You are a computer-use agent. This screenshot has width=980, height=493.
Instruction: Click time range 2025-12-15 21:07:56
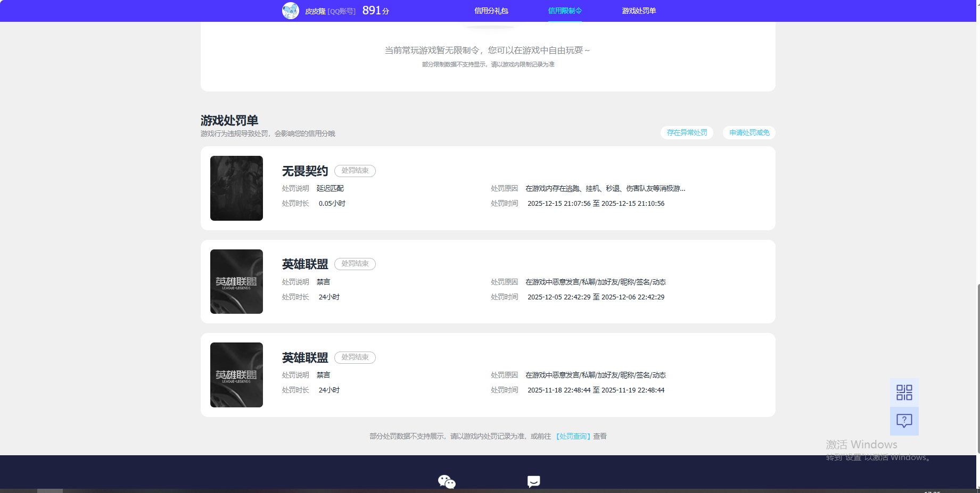(x=596, y=203)
